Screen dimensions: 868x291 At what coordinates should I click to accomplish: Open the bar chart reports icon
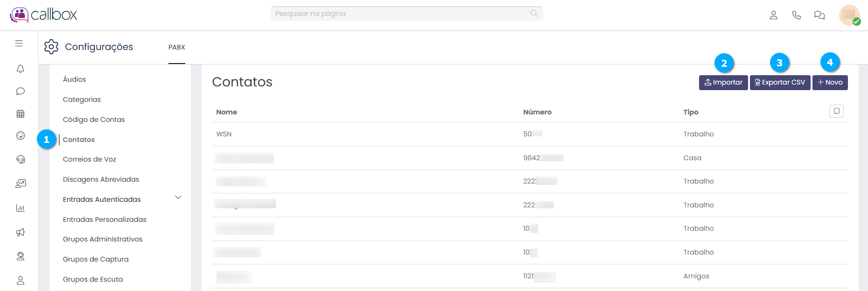pyautogui.click(x=20, y=208)
